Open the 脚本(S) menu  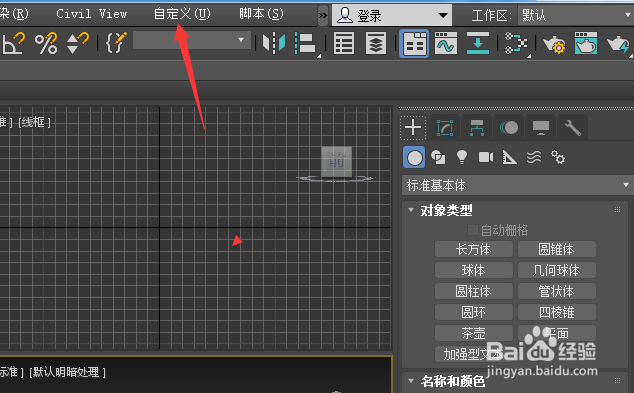click(261, 14)
